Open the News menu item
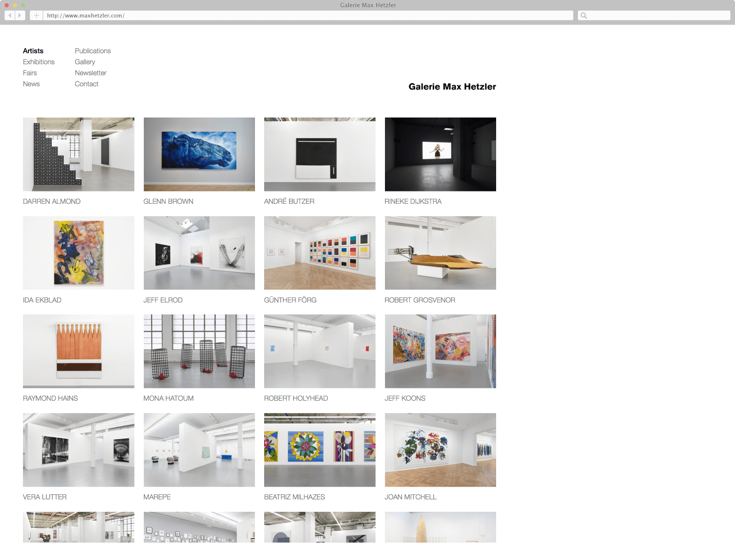Viewport: 735px width, 560px height. click(x=31, y=84)
